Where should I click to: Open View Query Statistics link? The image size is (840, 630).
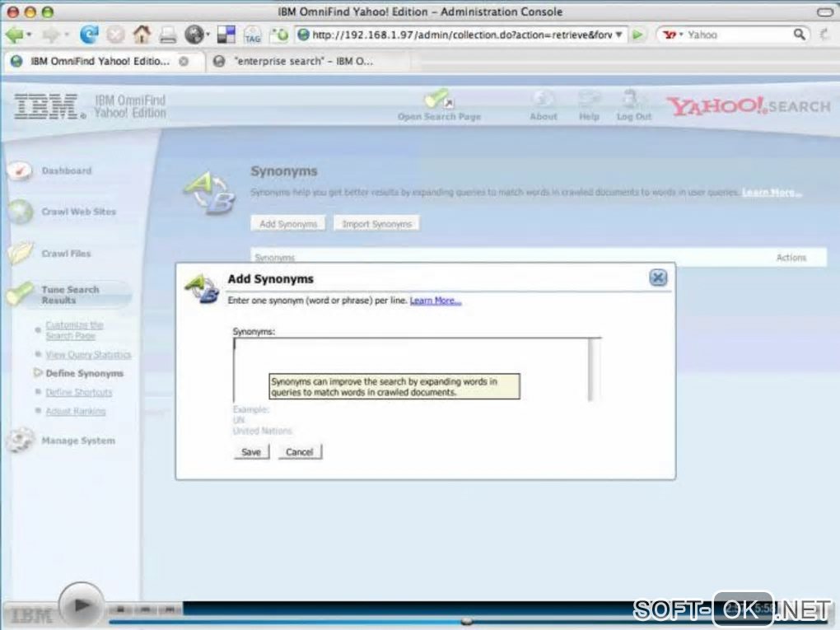(88, 355)
